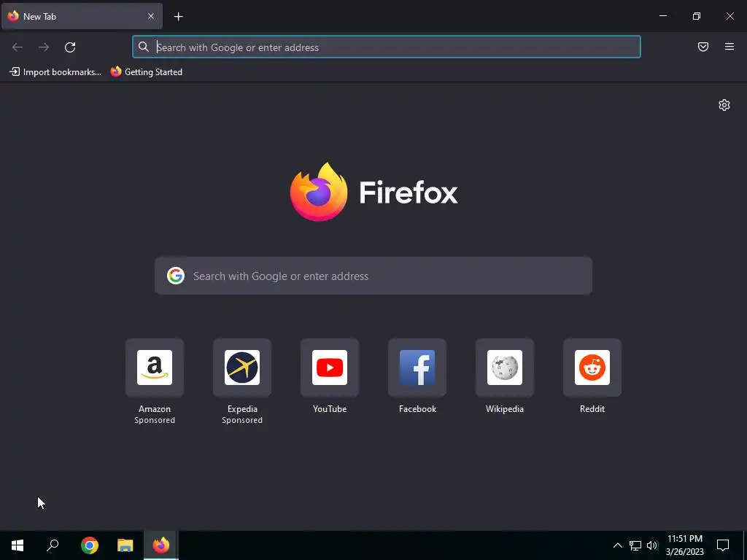747x560 pixels.
Task: Click the Google logo in search box
Action: pos(176,276)
